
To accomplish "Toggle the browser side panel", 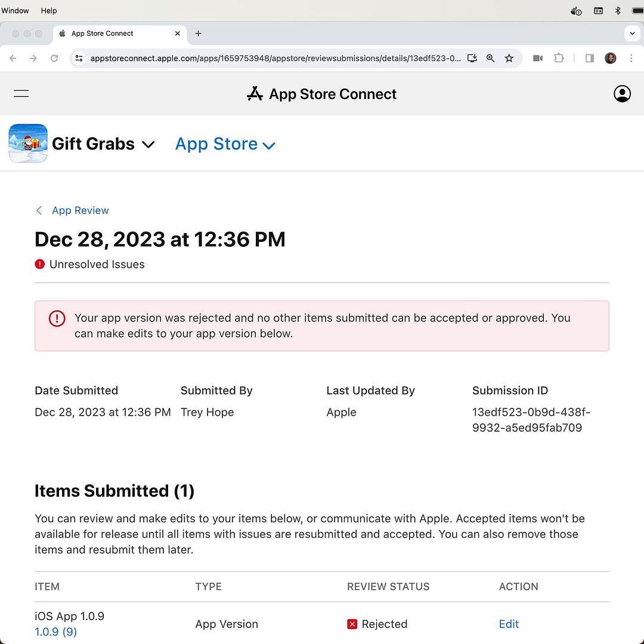I will tap(589, 58).
